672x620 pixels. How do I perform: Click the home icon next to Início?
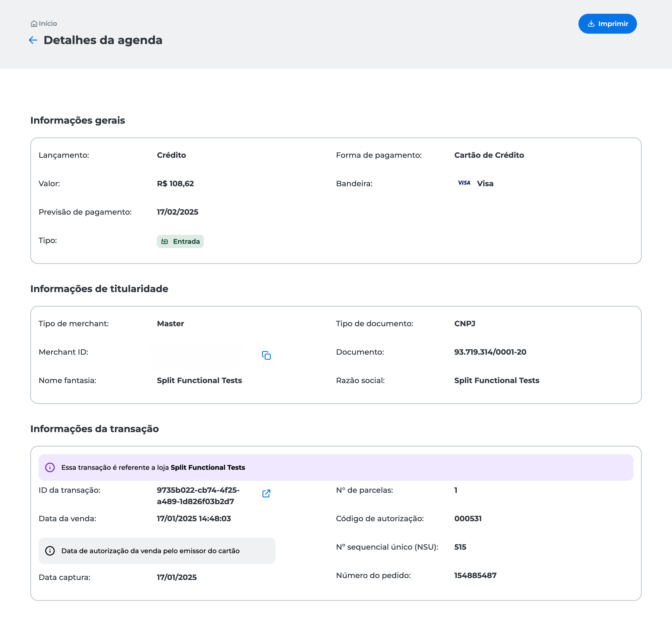pyautogui.click(x=34, y=24)
